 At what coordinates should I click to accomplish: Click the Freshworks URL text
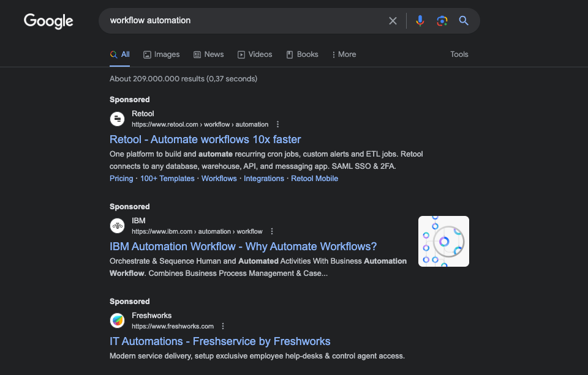[173, 326]
